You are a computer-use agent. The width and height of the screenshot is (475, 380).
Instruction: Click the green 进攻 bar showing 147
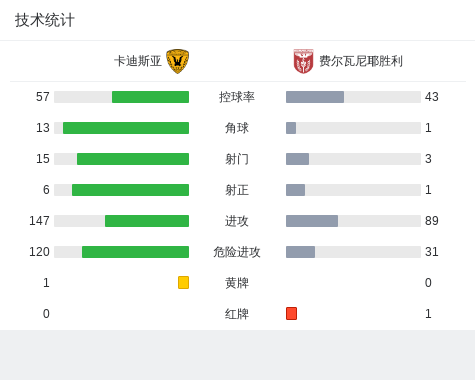pos(147,221)
